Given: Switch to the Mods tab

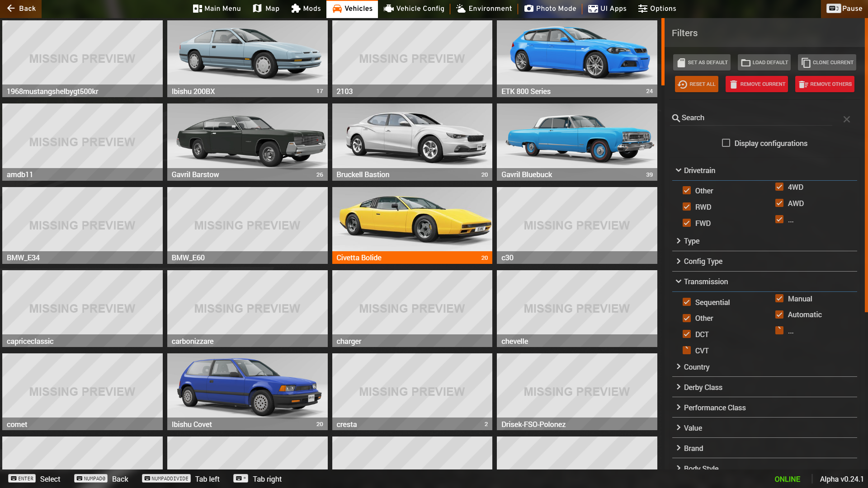Looking at the screenshot, I should coord(306,9).
